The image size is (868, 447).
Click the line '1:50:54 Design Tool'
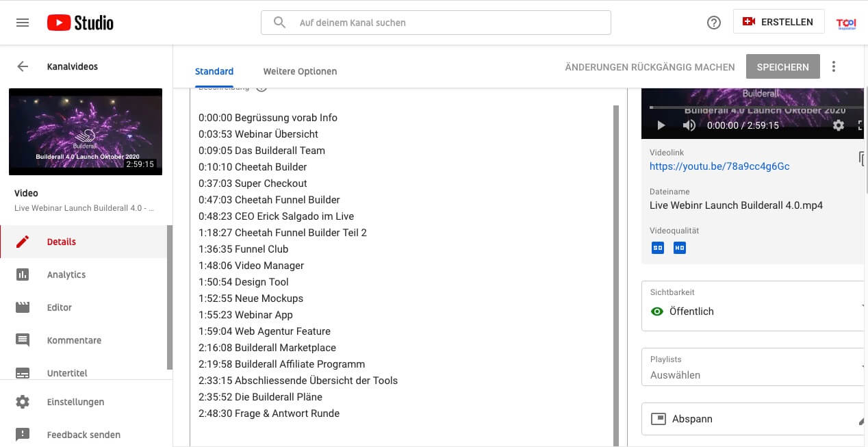tap(243, 282)
